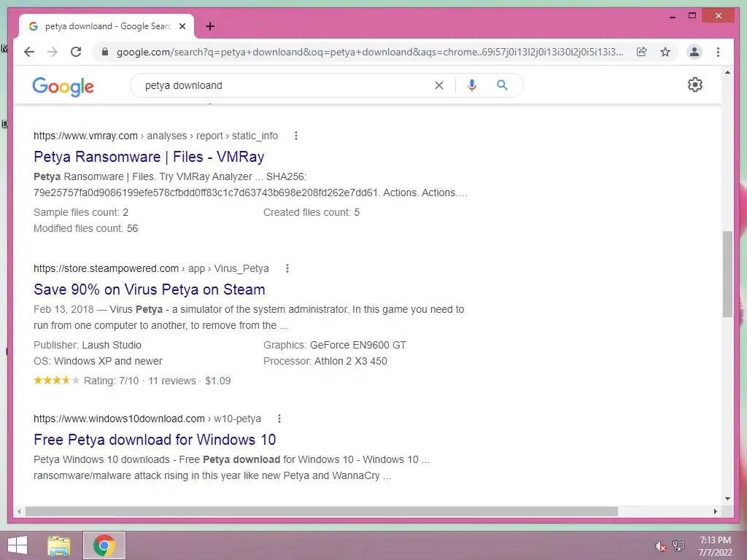
Task: Click the scroll right arrow
Action: tap(715, 511)
